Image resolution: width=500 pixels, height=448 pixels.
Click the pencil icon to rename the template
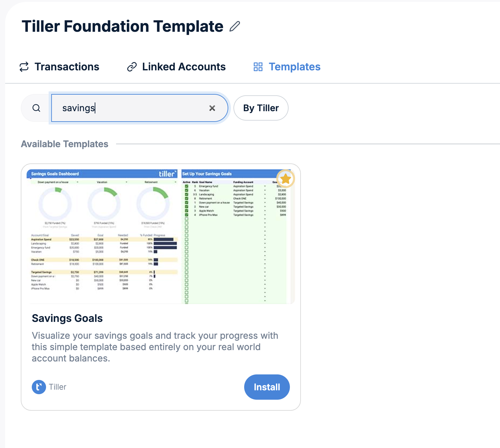(x=234, y=26)
